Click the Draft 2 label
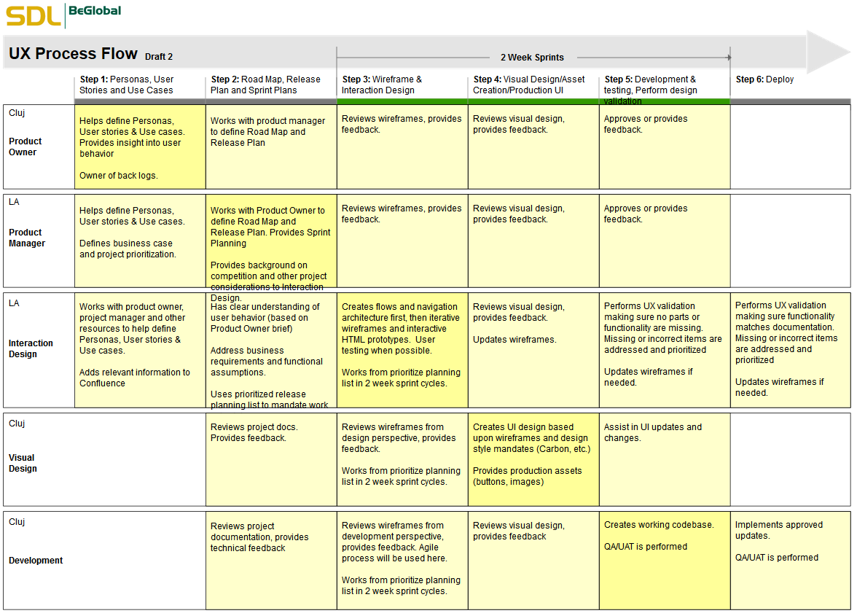This screenshot has width=857, height=616. coord(159,57)
